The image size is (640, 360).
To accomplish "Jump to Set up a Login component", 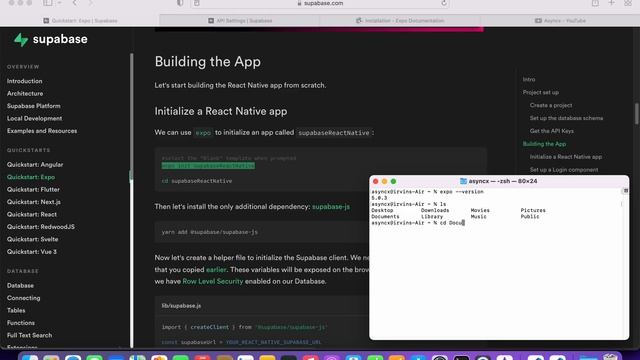I will pos(564,170).
